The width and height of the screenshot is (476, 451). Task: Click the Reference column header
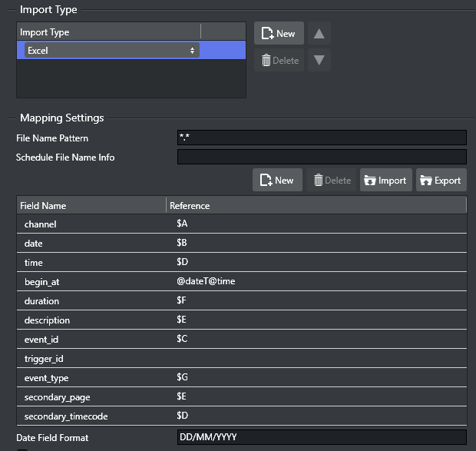click(315, 206)
